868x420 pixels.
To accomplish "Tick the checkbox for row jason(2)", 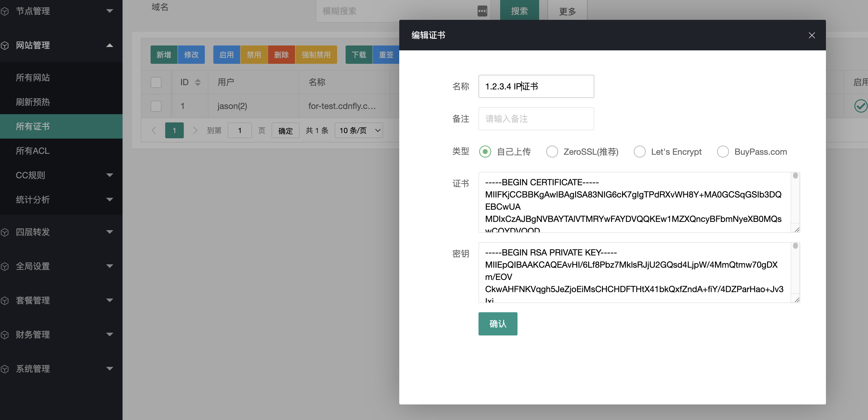I will [156, 106].
